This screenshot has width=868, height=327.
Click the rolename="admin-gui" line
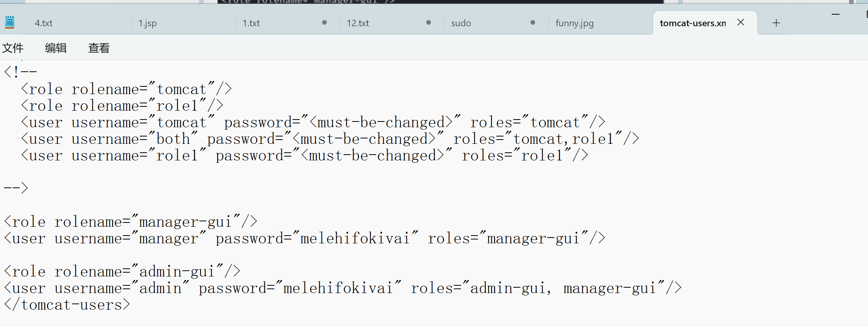click(x=122, y=271)
